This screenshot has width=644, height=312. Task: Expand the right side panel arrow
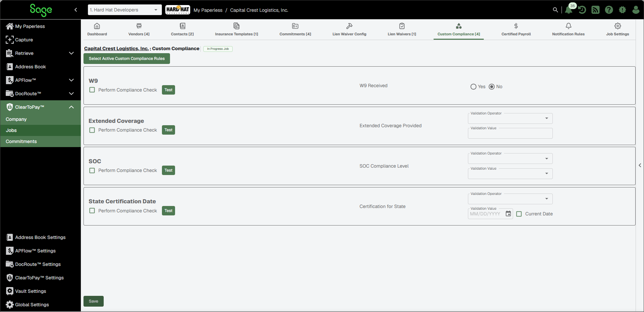point(640,165)
